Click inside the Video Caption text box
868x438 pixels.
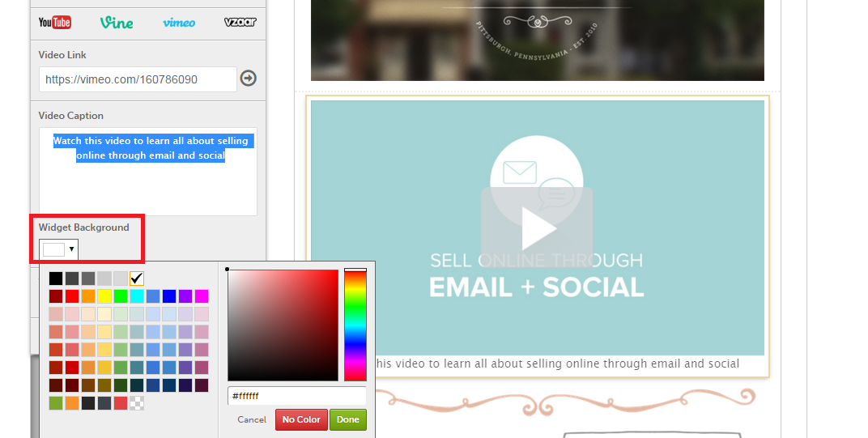point(148,171)
